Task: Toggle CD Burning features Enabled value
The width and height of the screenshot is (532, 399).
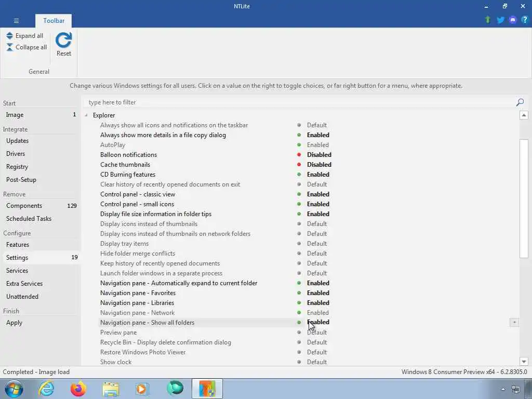Action: (x=318, y=175)
